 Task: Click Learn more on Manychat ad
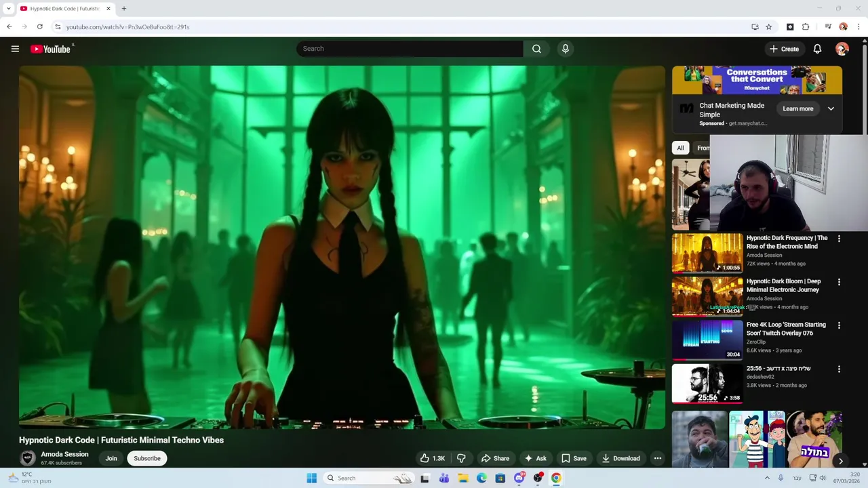click(x=797, y=108)
